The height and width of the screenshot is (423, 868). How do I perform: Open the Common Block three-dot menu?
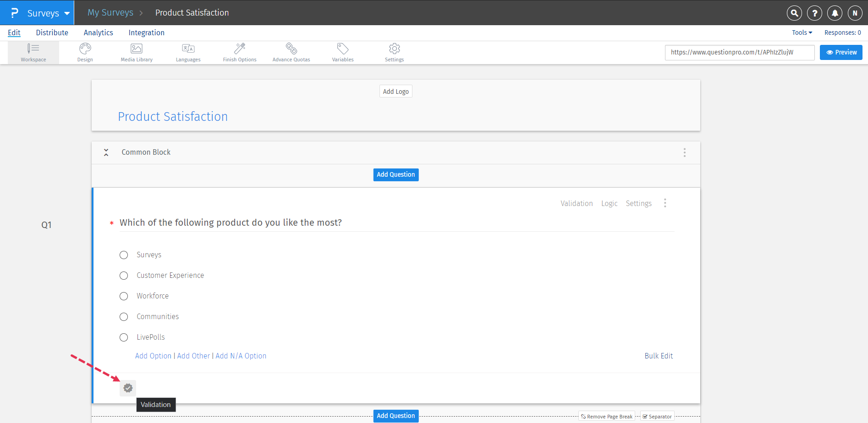pyautogui.click(x=685, y=152)
